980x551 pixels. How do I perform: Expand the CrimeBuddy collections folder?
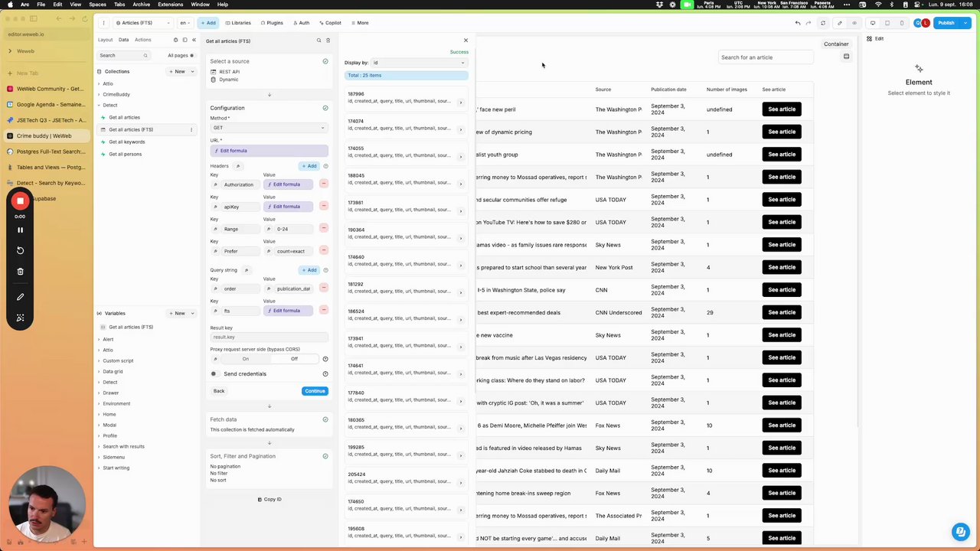click(x=116, y=94)
